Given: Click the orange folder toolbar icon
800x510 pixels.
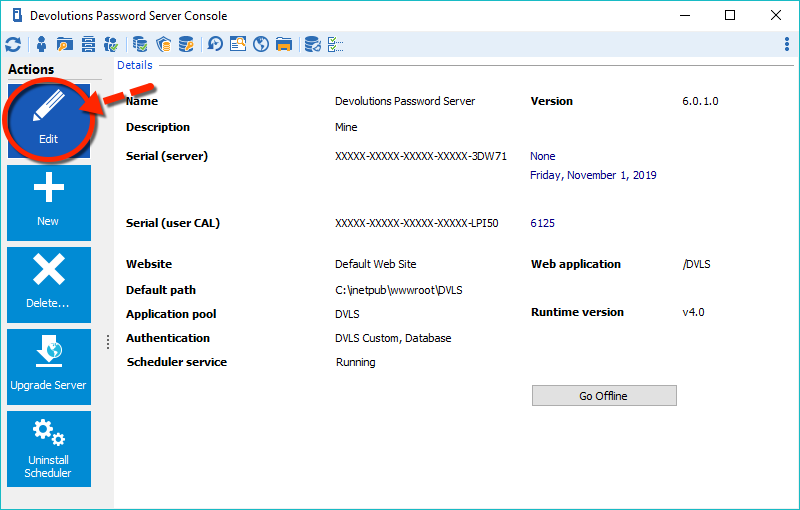Looking at the screenshot, I should (284, 44).
